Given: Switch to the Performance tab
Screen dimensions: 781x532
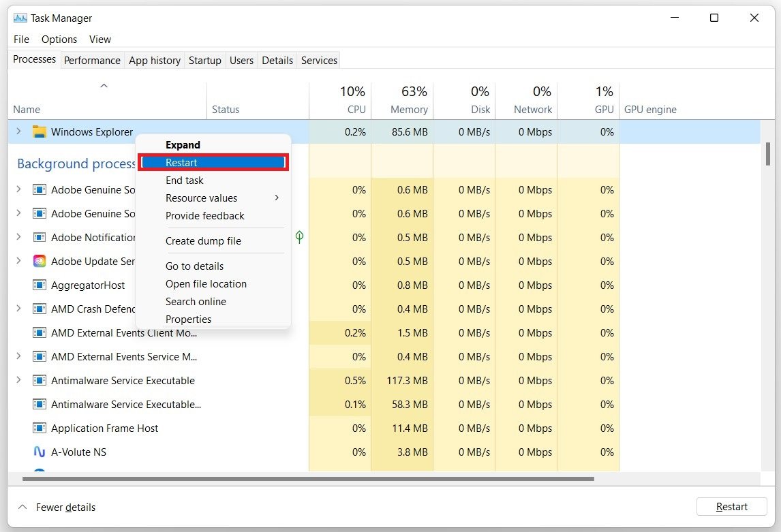Looking at the screenshot, I should pyautogui.click(x=92, y=61).
